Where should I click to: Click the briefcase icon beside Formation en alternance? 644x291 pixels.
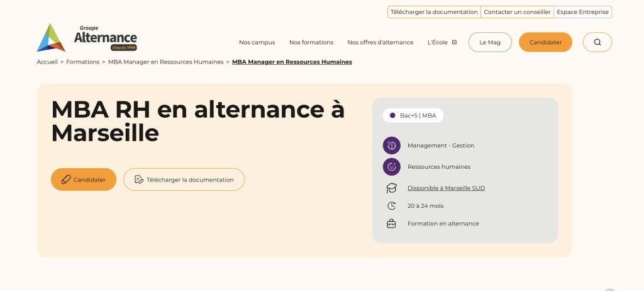pyautogui.click(x=391, y=224)
